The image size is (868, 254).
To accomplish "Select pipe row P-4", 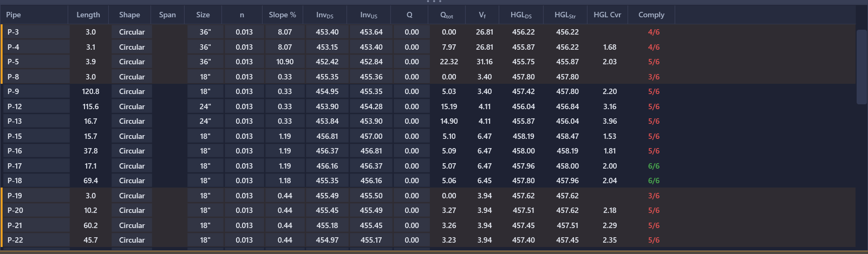I will (x=428, y=47).
